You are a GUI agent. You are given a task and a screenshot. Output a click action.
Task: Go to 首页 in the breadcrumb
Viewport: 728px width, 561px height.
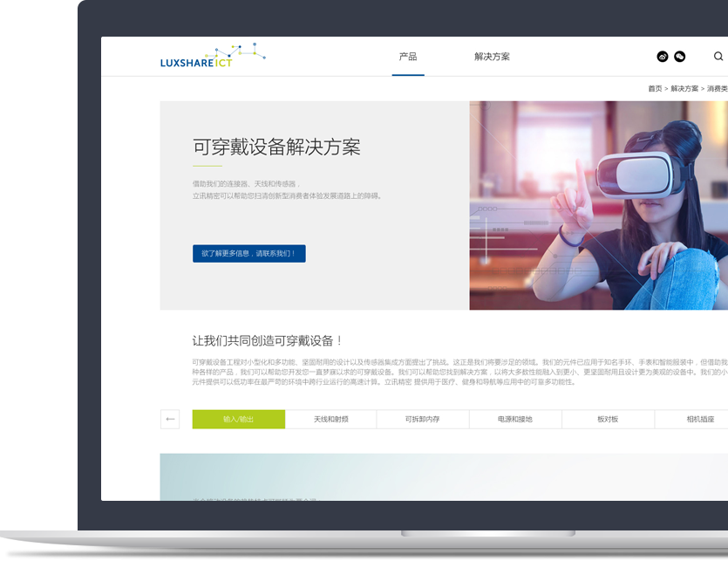[655, 89]
